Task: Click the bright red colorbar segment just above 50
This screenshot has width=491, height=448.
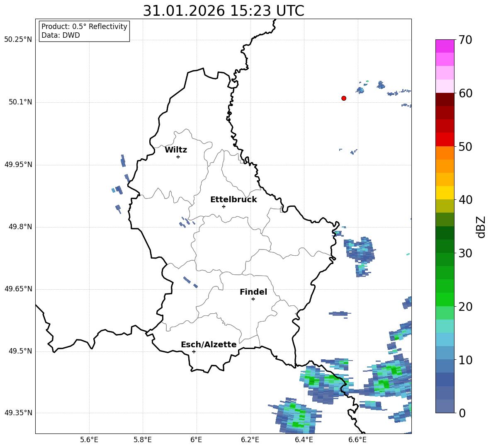Action: [445, 140]
